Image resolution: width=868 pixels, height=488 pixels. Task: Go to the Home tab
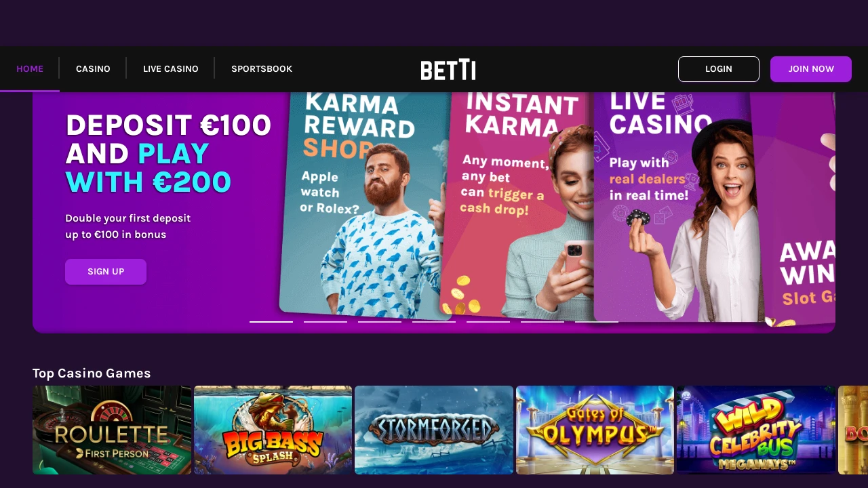click(x=30, y=69)
